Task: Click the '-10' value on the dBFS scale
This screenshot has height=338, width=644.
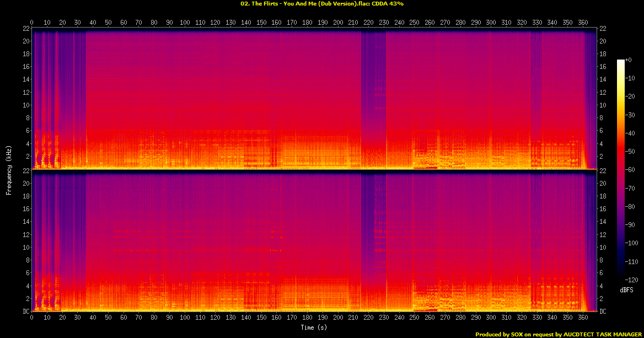Action: 630,78
